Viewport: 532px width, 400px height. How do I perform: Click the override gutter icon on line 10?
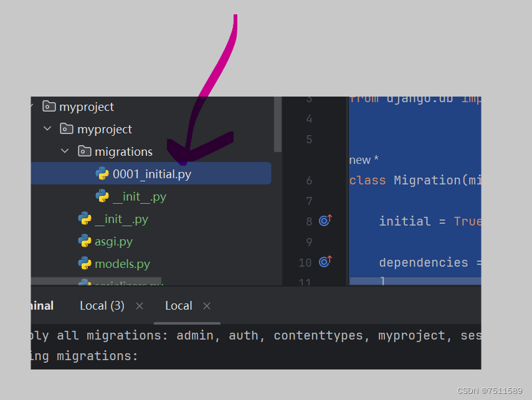click(325, 262)
